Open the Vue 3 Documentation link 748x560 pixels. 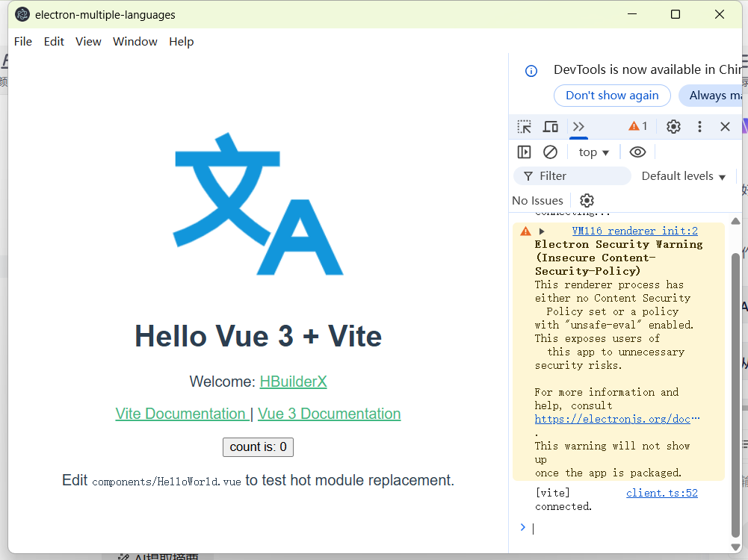[x=329, y=414]
